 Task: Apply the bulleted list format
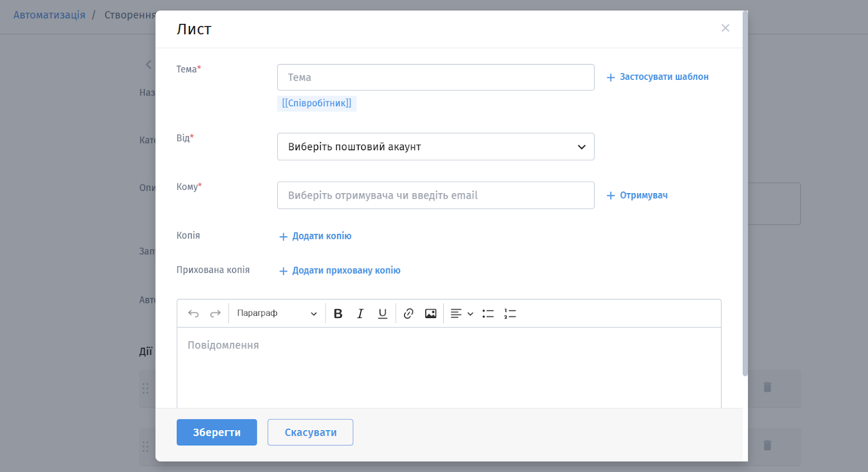pyautogui.click(x=488, y=314)
